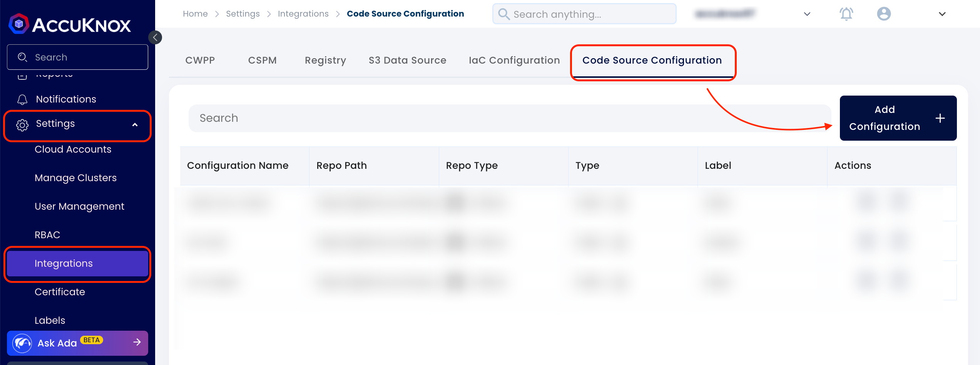Viewport: 980px width, 365px height.
Task: Collapse the Settings menu chevron
Action: (x=135, y=124)
